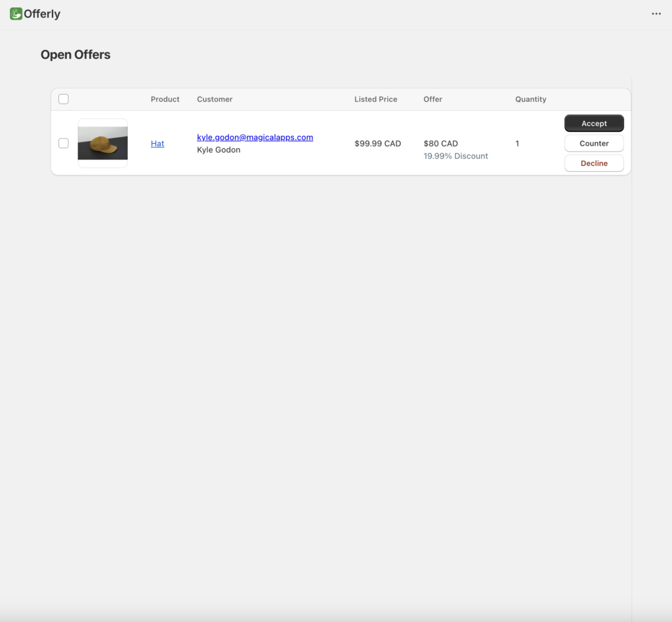
Task: Click the 19.99% Discount text
Action: pos(455,156)
